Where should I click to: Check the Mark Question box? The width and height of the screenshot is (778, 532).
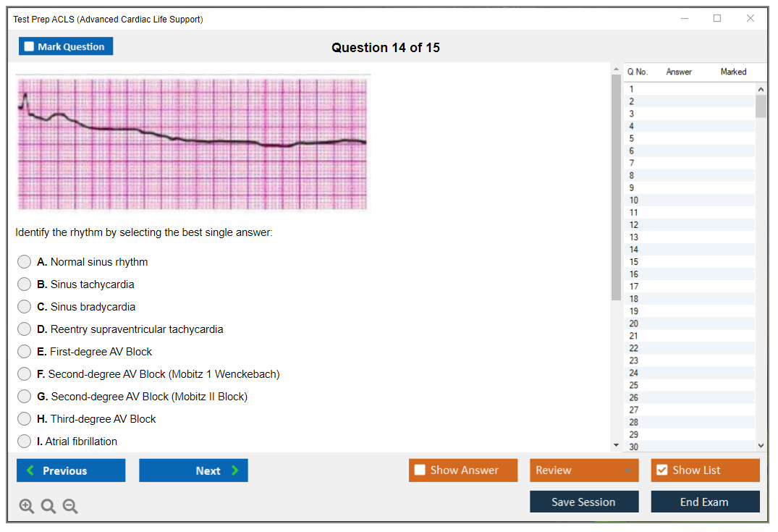point(30,46)
